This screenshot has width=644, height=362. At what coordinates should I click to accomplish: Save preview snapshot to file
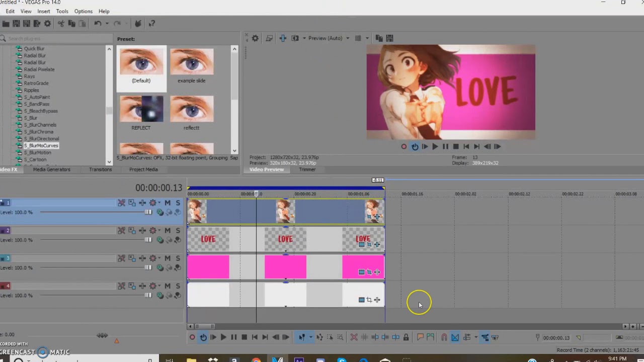390,38
